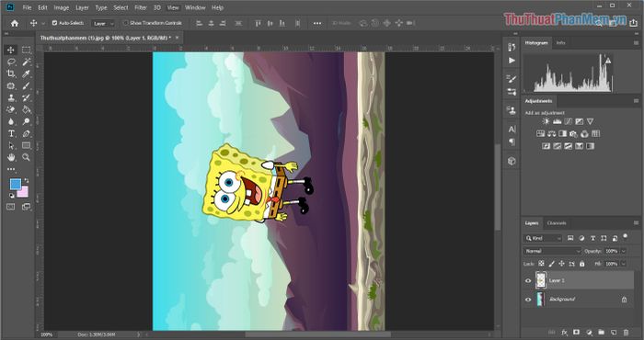Toggle lock image pixels brush icon
Screen dimensions: 644x340
coord(552,264)
